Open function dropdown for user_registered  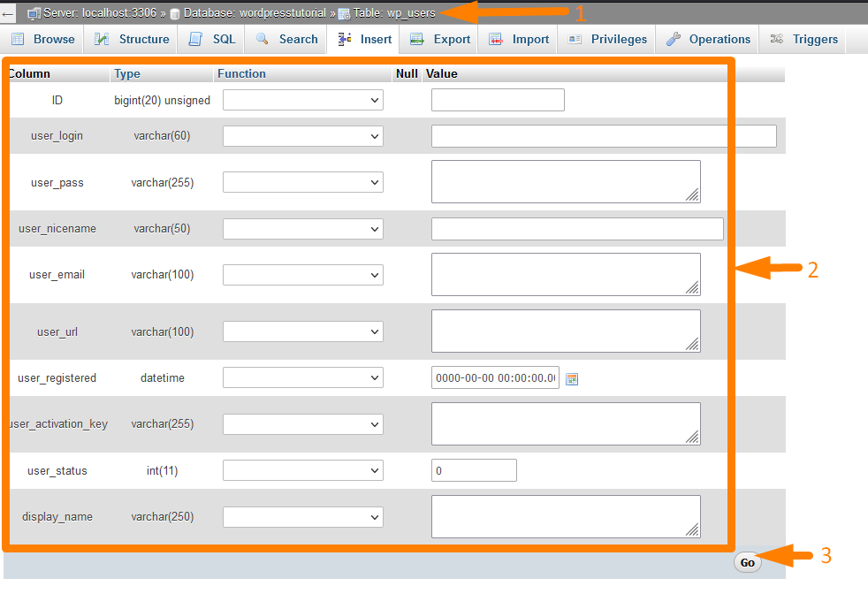pos(303,377)
